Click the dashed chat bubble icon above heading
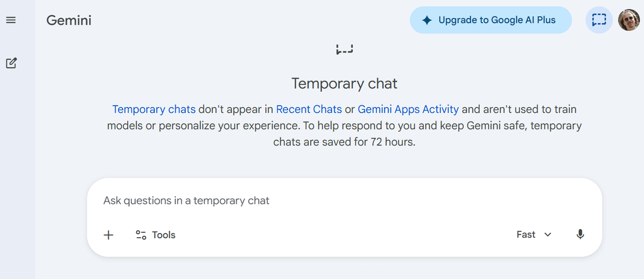 click(x=345, y=49)
